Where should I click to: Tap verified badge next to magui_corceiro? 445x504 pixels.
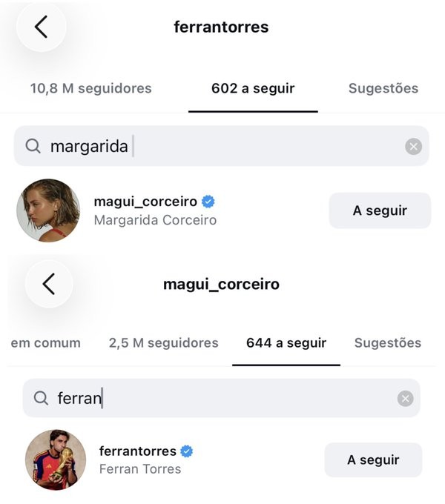pos(208,202)
